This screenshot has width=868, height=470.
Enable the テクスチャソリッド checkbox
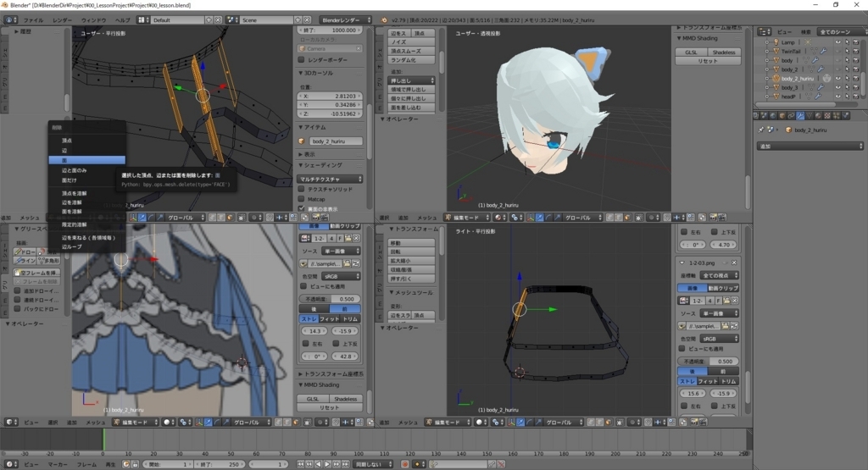[x=302, y=189]
